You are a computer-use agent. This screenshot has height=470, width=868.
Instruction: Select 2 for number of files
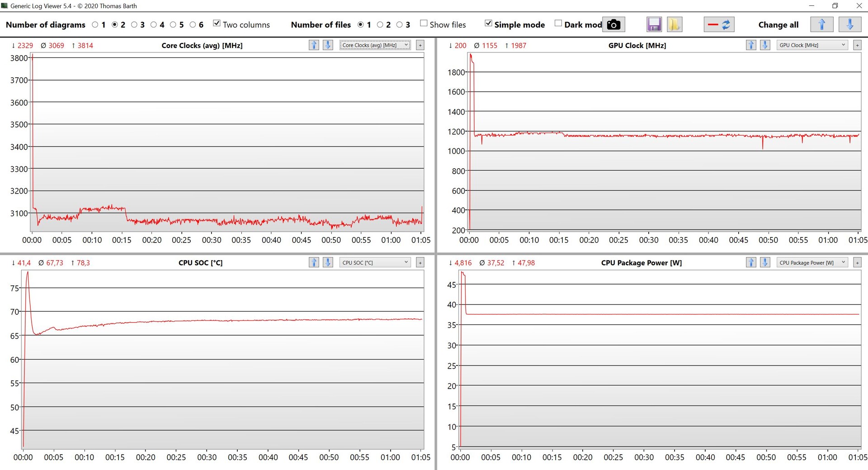coord(380,25)
